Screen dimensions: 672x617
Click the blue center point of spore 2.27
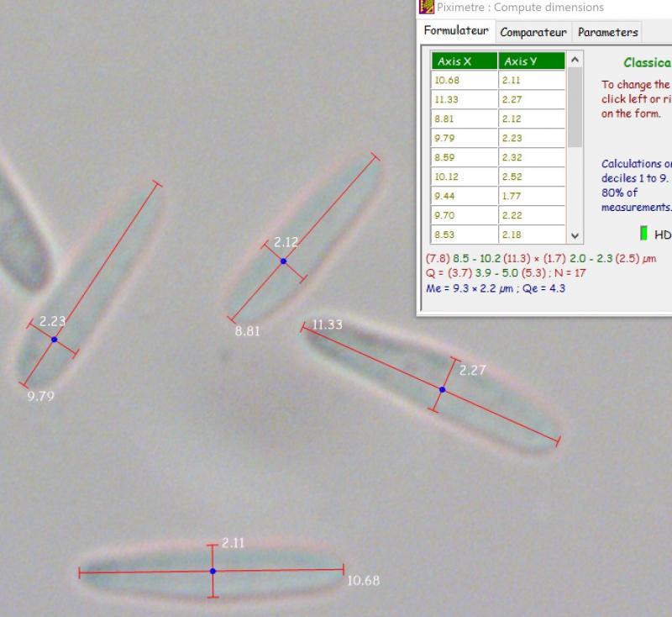(x=443, y=389)
